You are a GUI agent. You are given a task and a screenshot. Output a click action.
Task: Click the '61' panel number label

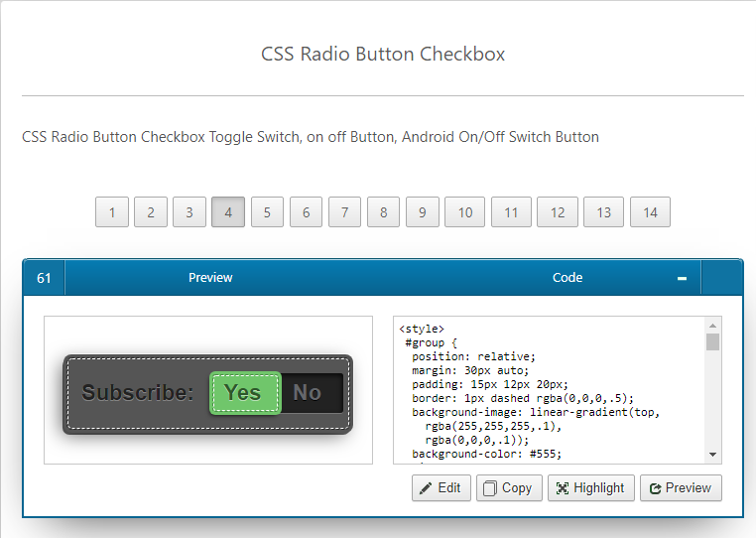pyautogui.click(x=44, y=278)
